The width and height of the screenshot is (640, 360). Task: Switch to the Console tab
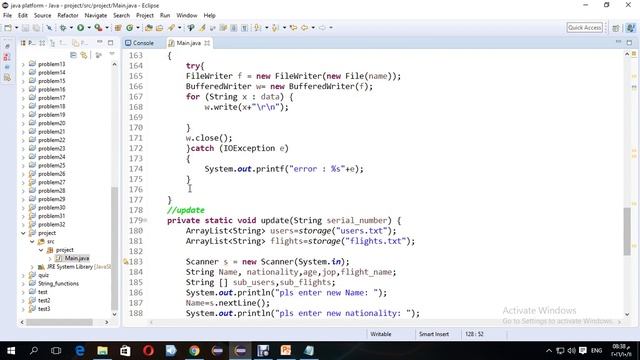[x=139, y=43]
